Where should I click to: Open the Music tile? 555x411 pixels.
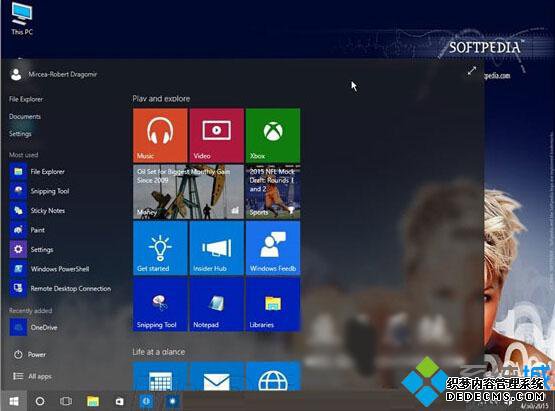pos(160,135)
